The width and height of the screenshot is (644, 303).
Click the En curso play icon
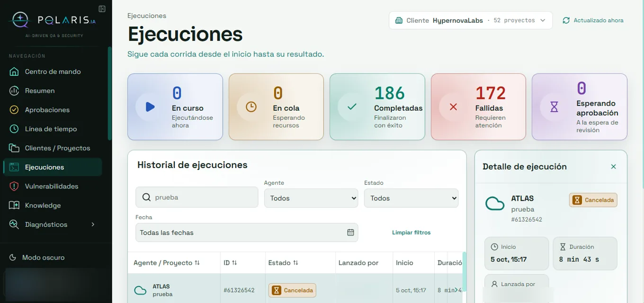(x=150, y=107)
